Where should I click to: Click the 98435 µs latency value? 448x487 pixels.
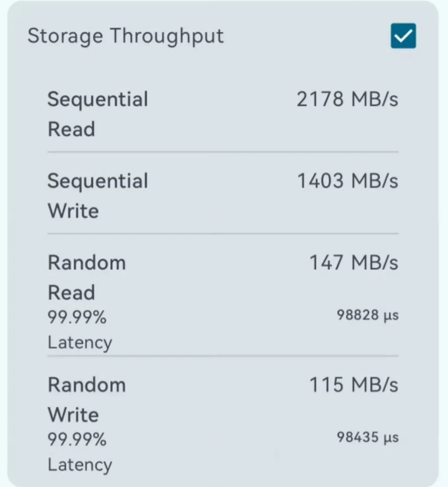(367, 437)
